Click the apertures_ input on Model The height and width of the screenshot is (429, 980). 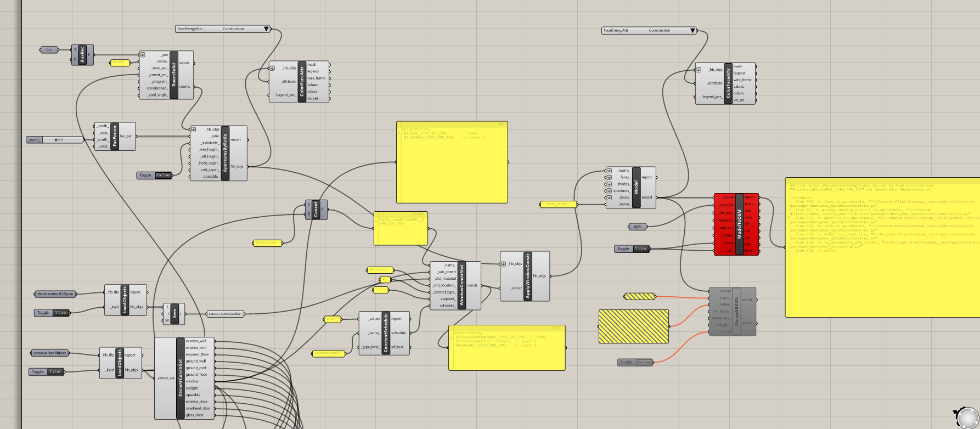pyautogui.click(x=621, y=191)
